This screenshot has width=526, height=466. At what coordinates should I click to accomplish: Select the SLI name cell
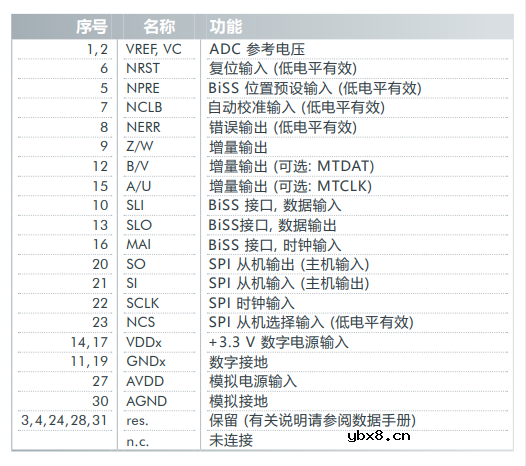pos(135,205)
